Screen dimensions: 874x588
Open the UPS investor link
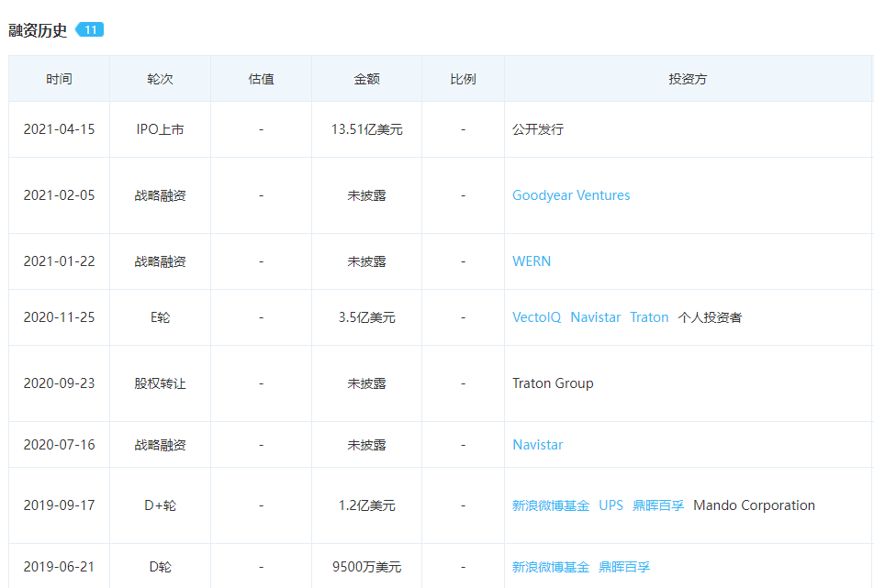[x=611, y=505]
